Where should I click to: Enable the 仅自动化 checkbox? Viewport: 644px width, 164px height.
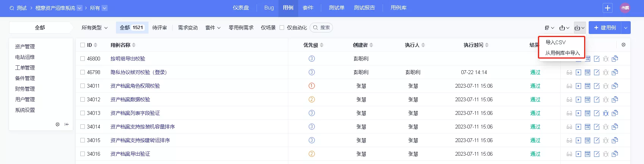[282, 28]
